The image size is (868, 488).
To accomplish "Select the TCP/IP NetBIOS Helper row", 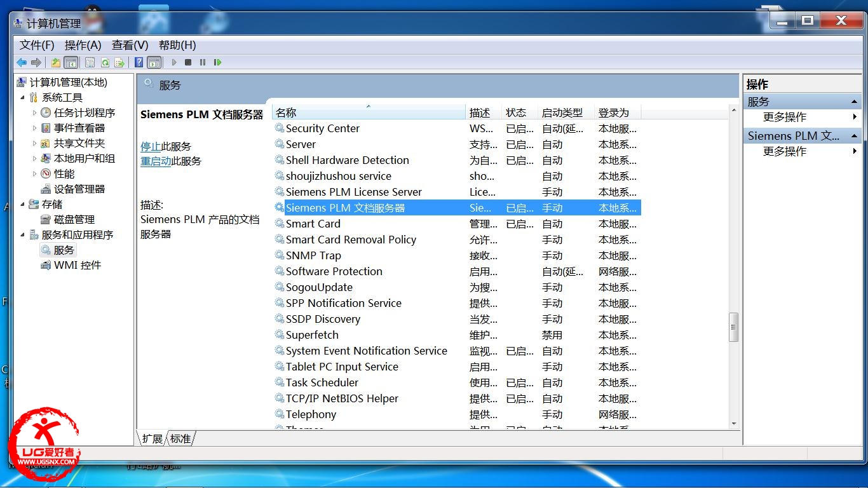I will 457,398.
